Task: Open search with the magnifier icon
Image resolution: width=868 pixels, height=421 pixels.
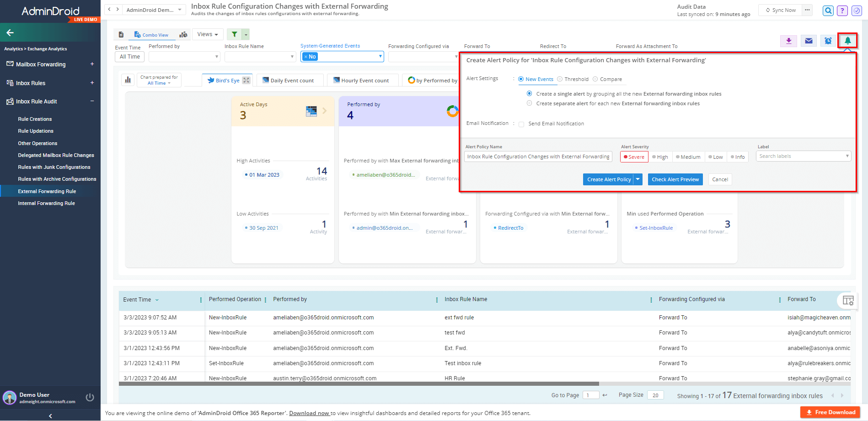Action: click(x=828, y=10)
